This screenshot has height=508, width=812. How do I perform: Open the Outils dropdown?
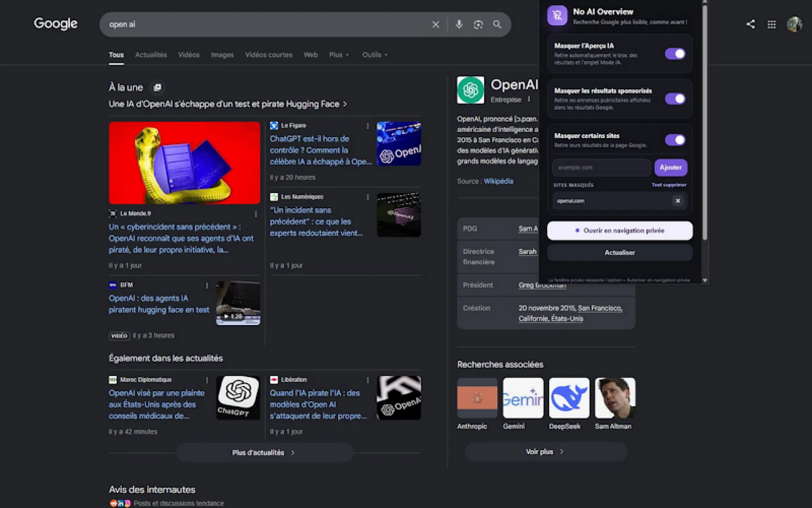pyautogui.click(x=375, y=55)
